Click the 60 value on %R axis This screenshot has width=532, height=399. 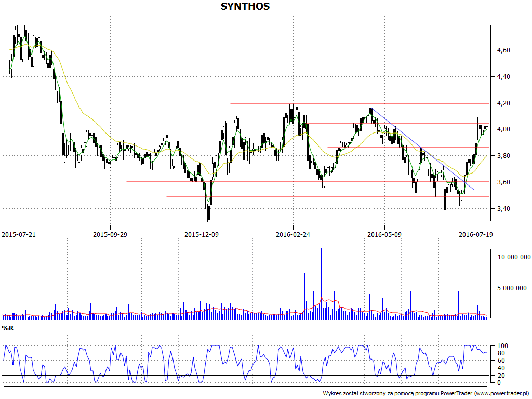[501, 361]
